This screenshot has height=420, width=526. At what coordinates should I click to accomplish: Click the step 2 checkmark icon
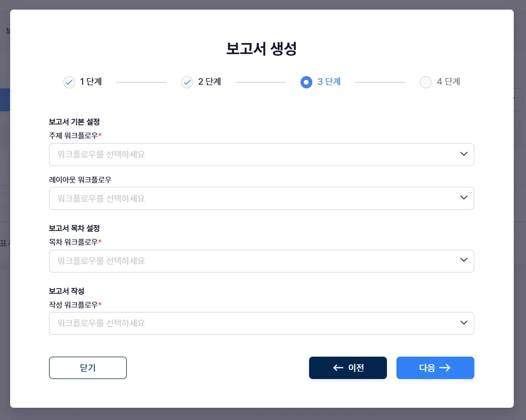point(187,82)
